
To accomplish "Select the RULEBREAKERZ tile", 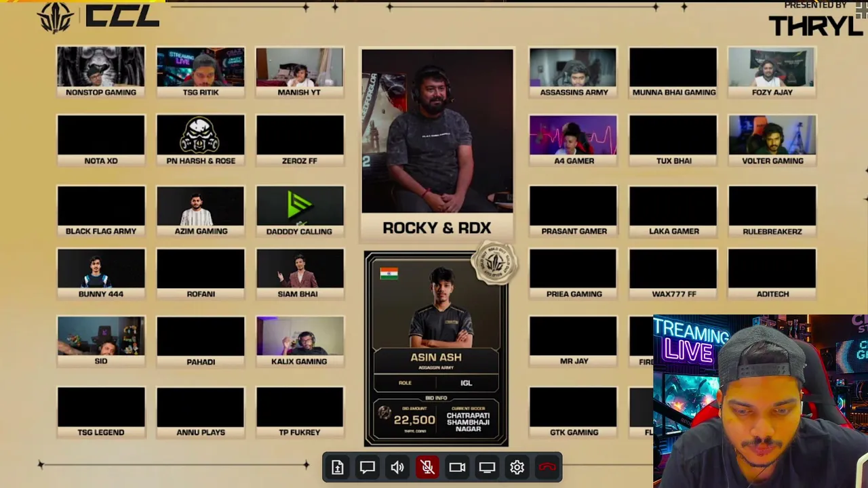I will pyautogui.click(x=772, y=211).
